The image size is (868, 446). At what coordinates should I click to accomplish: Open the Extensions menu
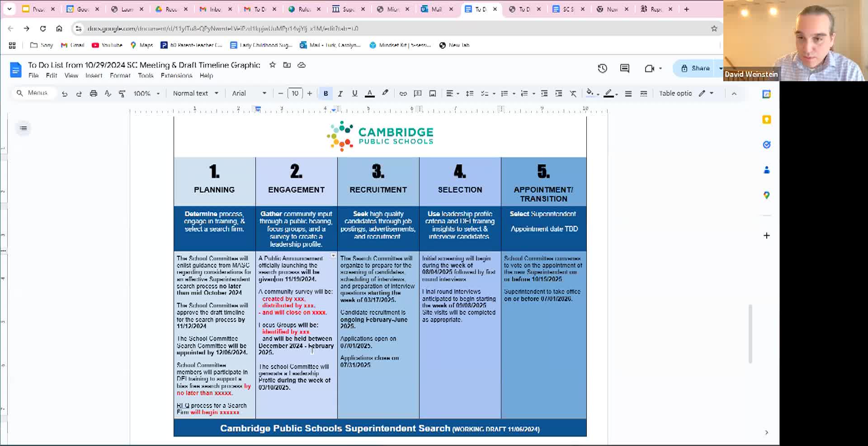177,76
